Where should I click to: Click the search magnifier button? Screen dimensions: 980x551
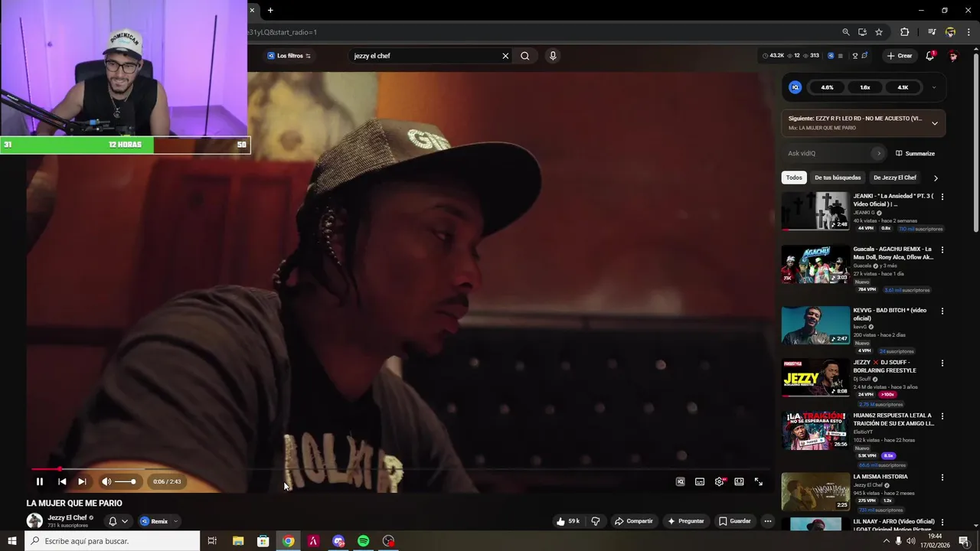(x=525, y=56)
